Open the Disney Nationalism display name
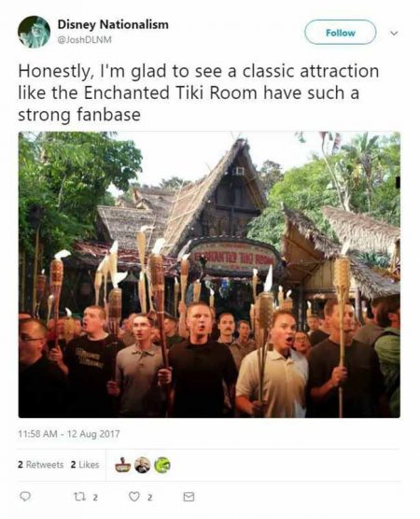Screen dimensions: 420x519 113,24
